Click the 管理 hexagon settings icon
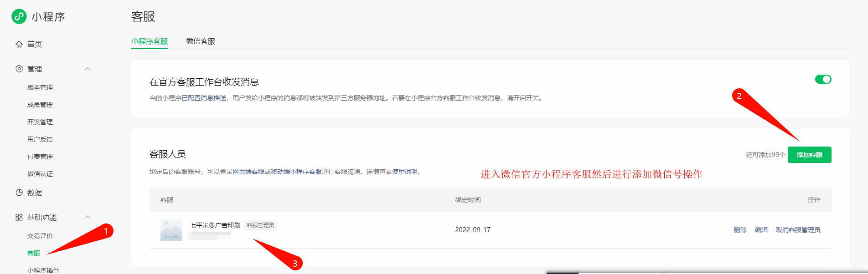Screen dimensions: 868x274 coord(19,69)
